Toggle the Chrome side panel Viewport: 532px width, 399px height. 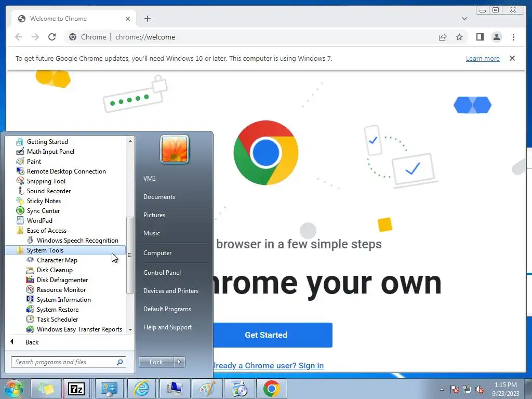pos(480,37)
